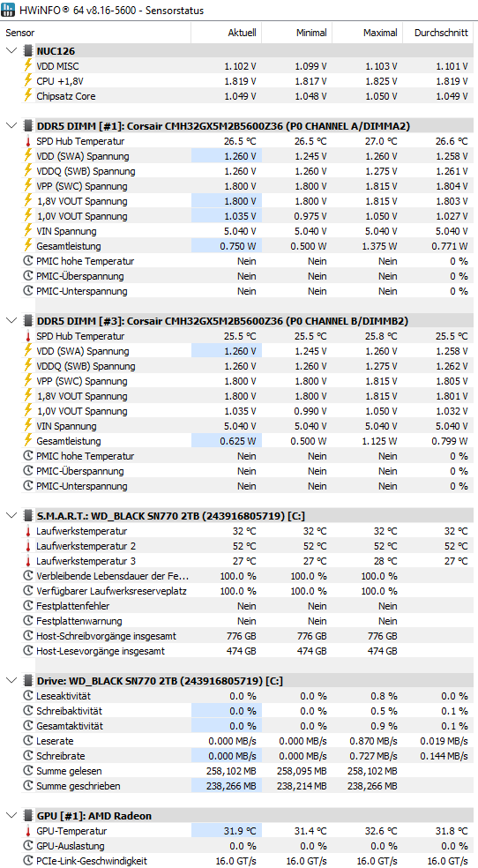Screen dimensions: 478x868
Task: Collapse the GPU [#1] AMD Radeon group
Action: [11, 815]
